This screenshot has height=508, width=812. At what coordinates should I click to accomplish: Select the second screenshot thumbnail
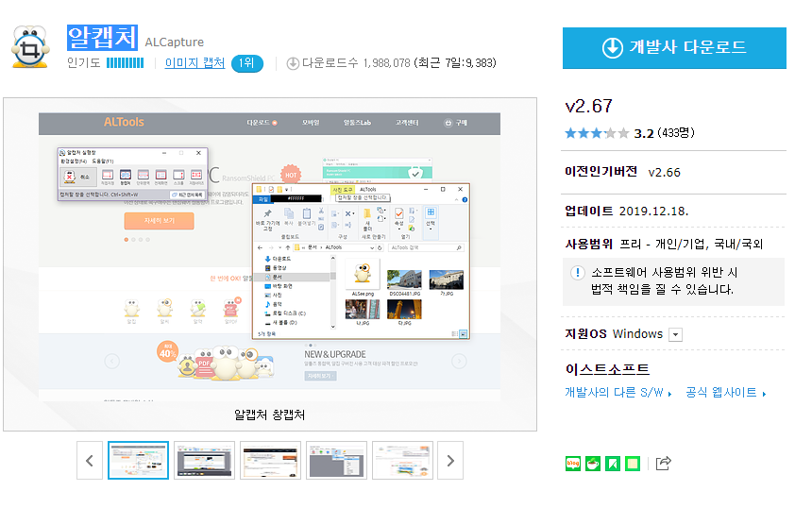click(x=204, y=461)
